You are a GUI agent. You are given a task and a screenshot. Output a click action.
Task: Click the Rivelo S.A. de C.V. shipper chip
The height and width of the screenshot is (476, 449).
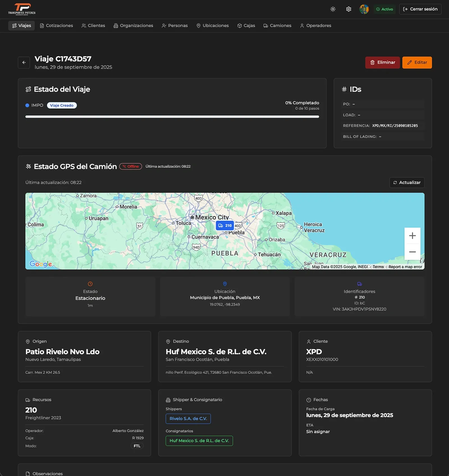[x=188, y=419]
